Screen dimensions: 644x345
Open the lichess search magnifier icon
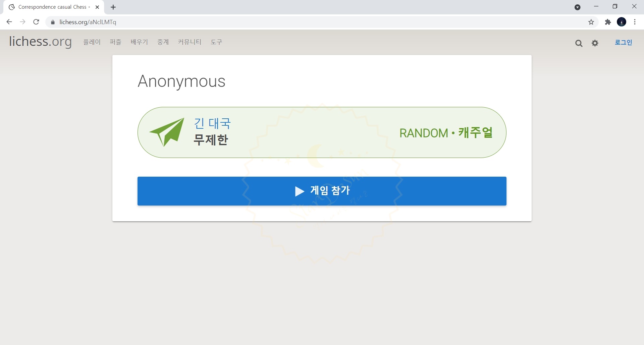point(579,43)
